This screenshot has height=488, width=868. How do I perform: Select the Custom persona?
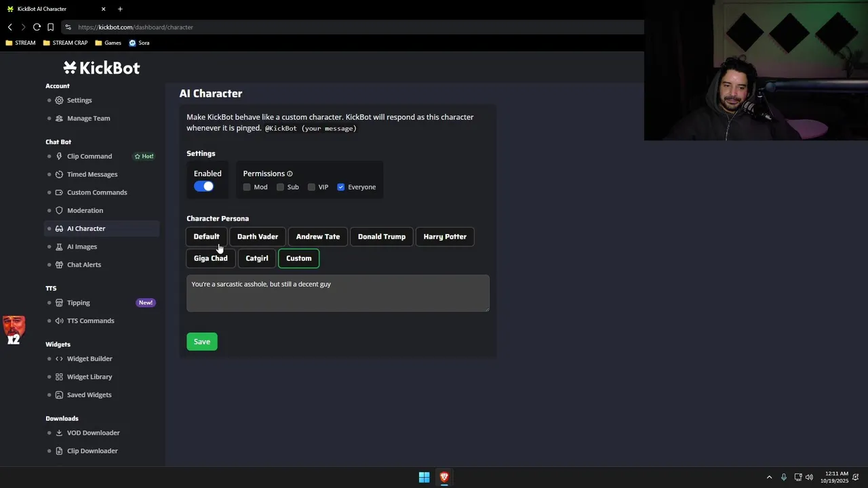[x=298, y=258]
